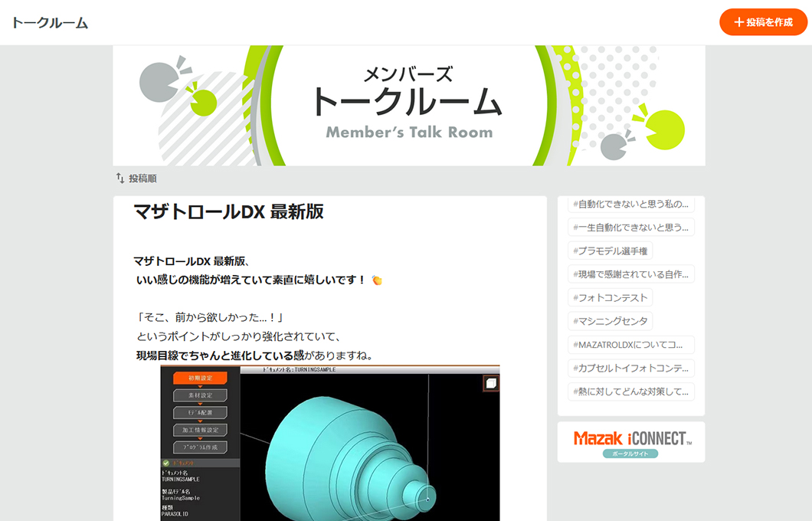Click the text TURNINGSAMPLE under ドキュメント名
812x521 pixels.
[180, 479]
